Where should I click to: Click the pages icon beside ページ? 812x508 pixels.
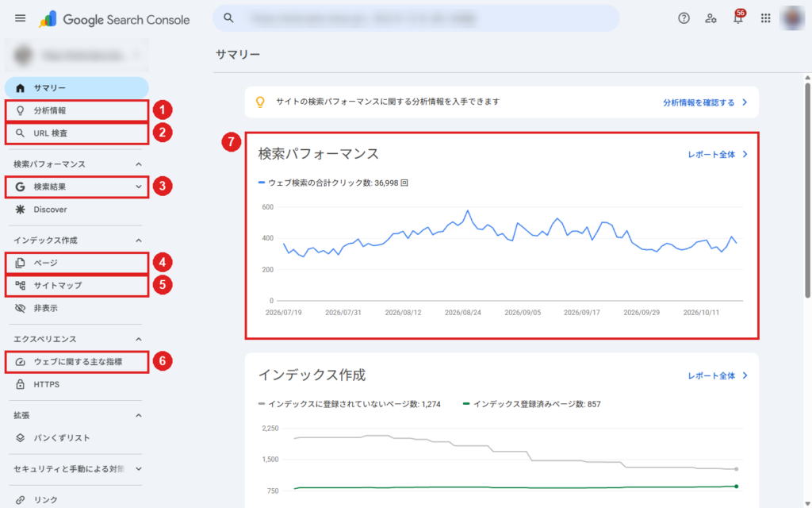pos(20,263)
